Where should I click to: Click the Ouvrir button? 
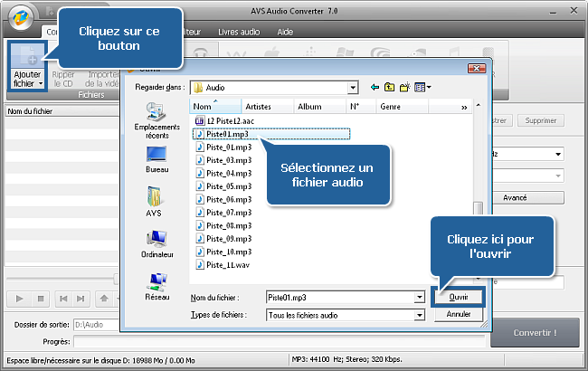tap(459, 297)
